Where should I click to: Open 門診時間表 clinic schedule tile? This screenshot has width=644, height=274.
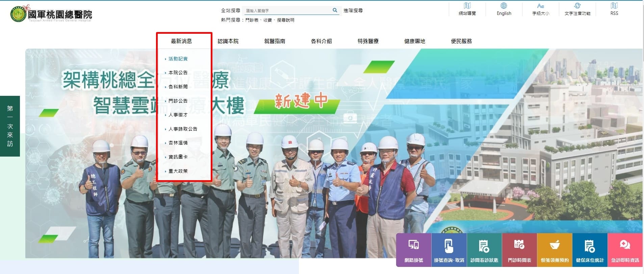point(519,250)
